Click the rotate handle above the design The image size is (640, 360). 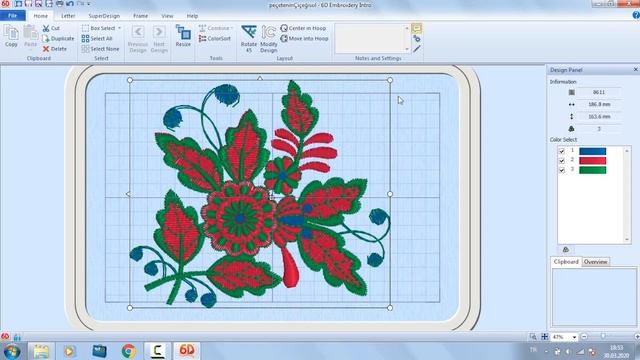click(x=260, y=78)
